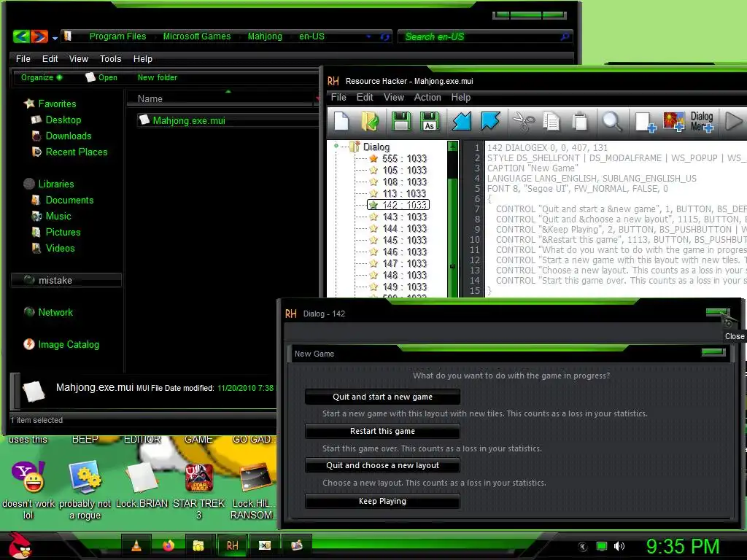Open Resource Hacker Edit menu
The image size is (747, 560).
(365, 97)
